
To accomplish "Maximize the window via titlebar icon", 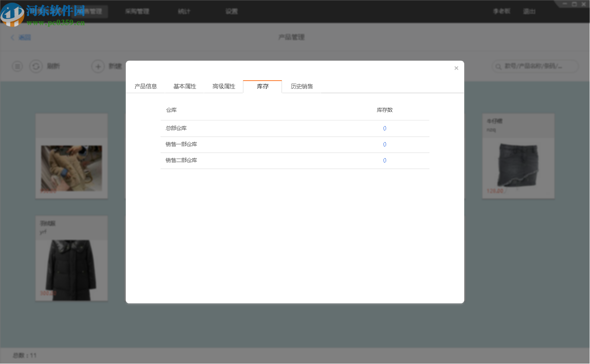I will point(574,4).
